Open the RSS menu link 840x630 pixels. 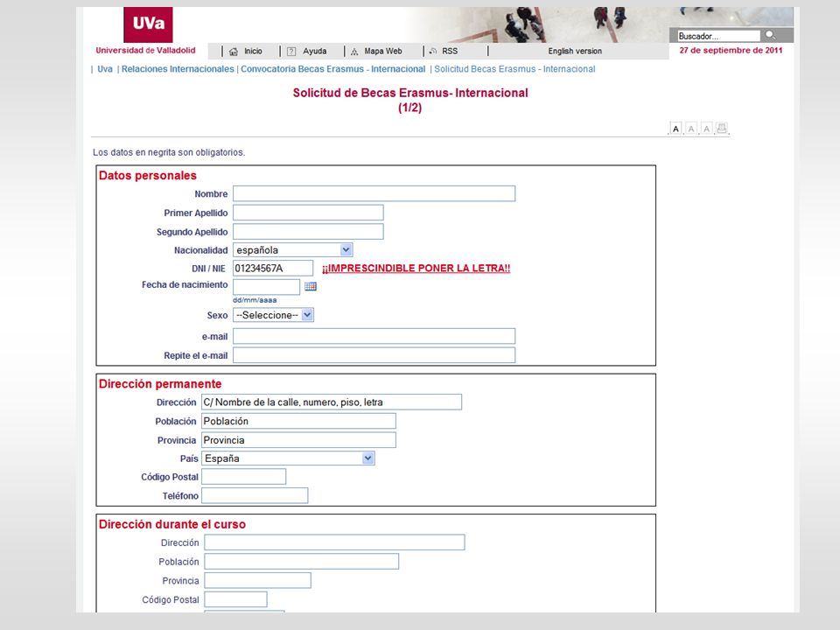450,52
